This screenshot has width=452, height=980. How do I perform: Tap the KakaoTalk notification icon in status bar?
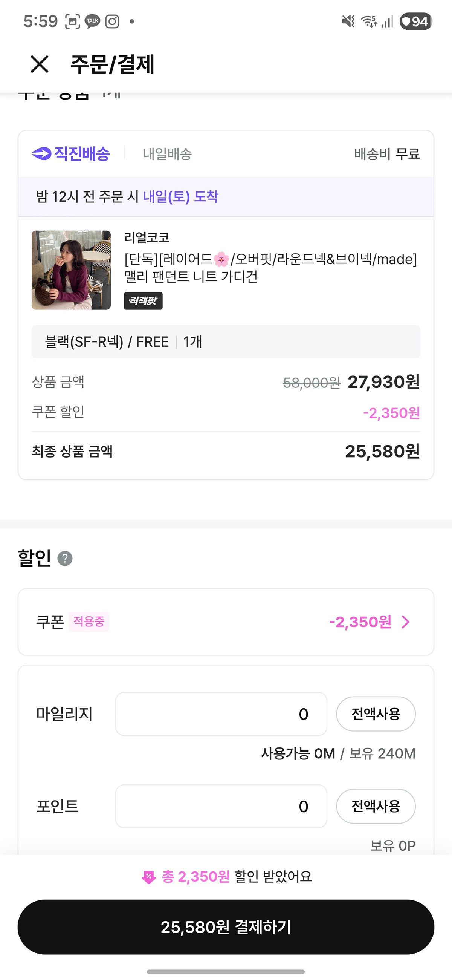click(92, 21)
